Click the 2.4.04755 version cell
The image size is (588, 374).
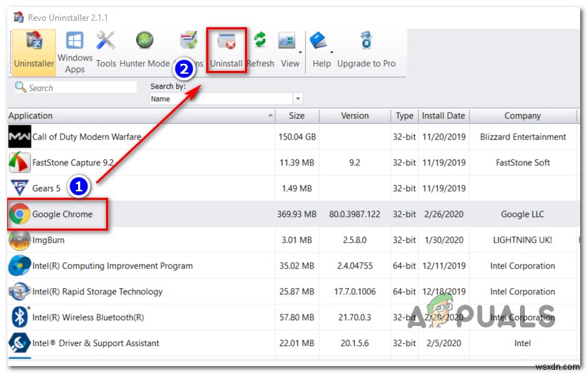pos(355,266)
